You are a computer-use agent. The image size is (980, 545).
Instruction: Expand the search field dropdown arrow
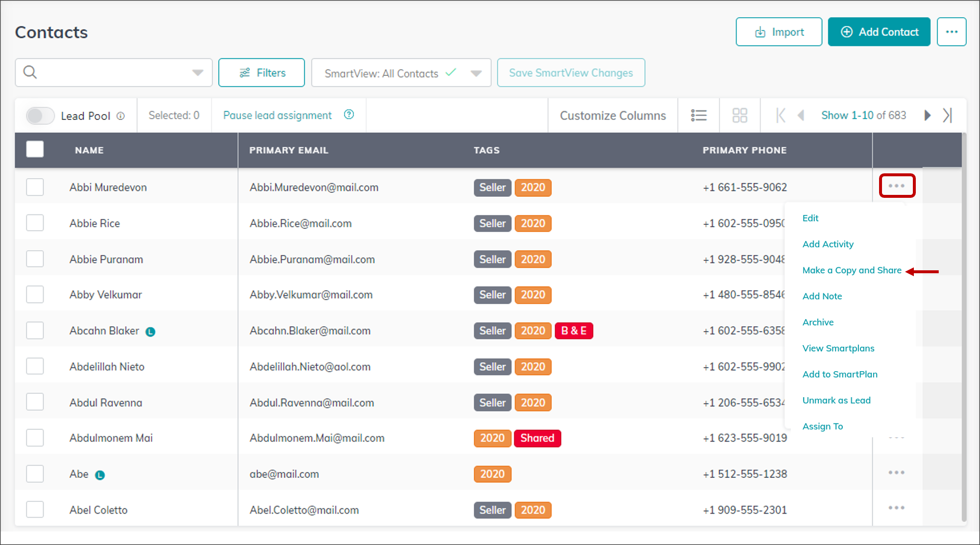click(197, 73)
